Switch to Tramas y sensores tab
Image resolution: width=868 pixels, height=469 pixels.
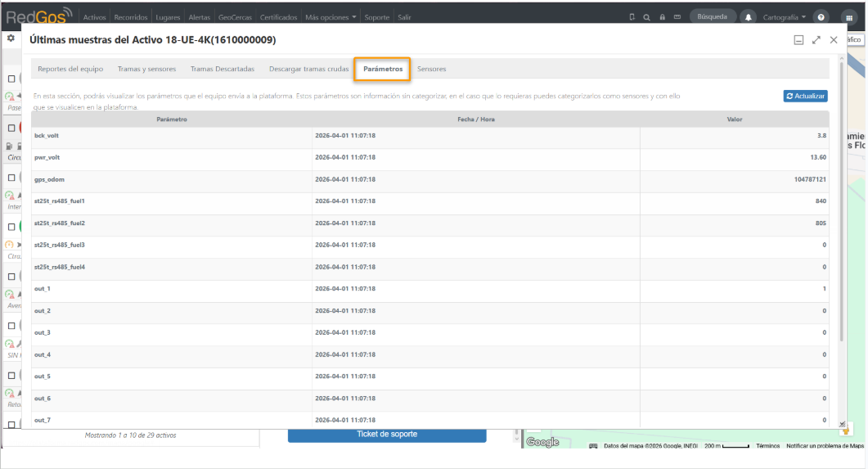pos(146,69)
